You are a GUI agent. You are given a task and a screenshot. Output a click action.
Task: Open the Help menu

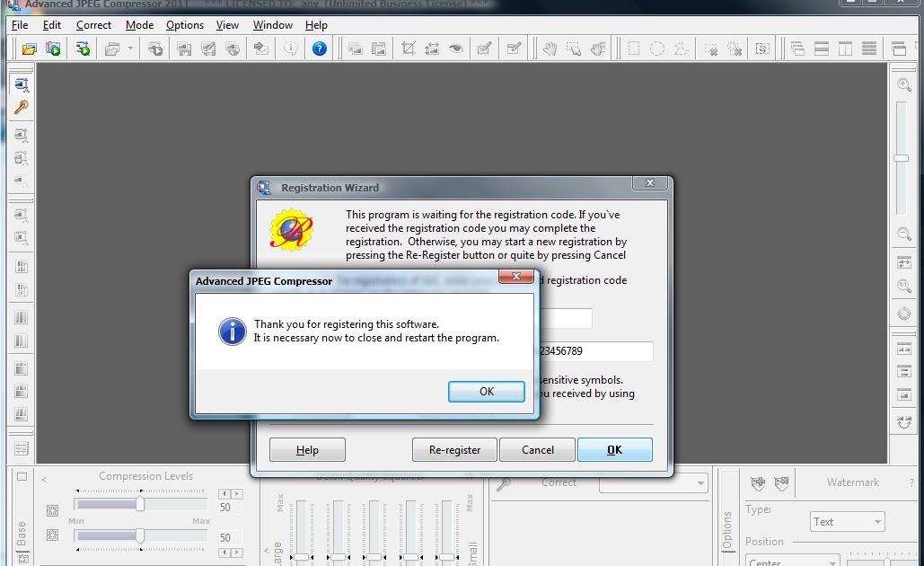pos(316,25)
